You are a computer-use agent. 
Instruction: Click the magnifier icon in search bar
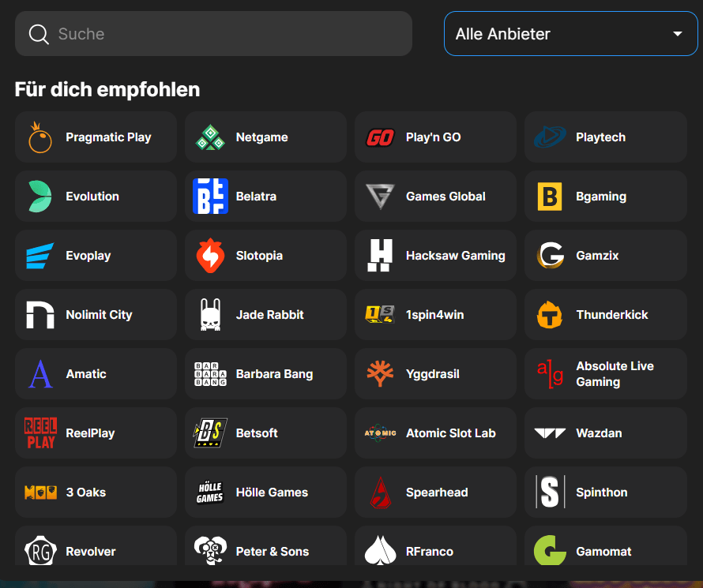(39, 34)
